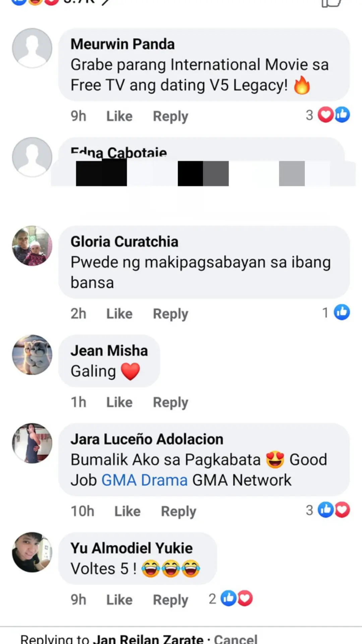Reply to Jean Misha's comment
362x644 pixels.
click(x=171, y=402)
